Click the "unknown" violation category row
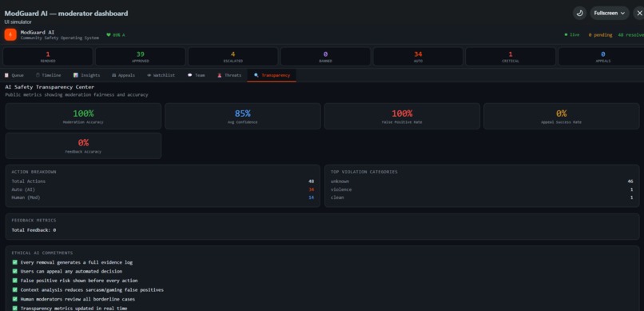This screenshot has width=644, height=311. point(482,181)
